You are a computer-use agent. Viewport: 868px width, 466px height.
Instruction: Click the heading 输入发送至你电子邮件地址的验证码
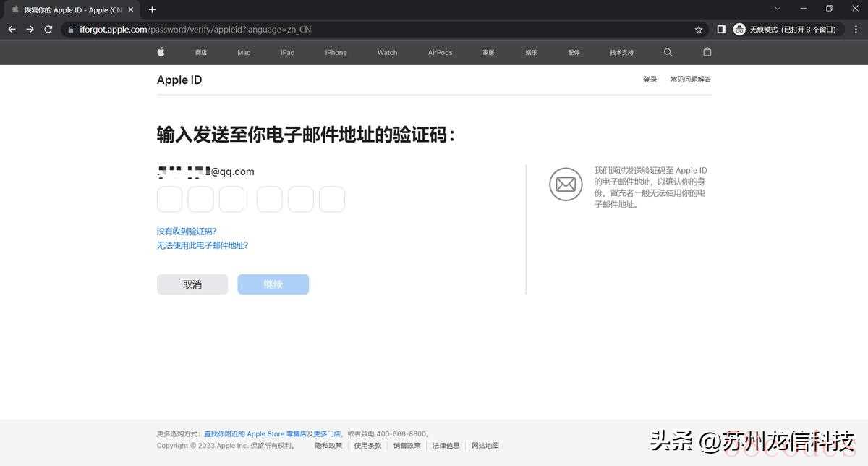point(306,135)
